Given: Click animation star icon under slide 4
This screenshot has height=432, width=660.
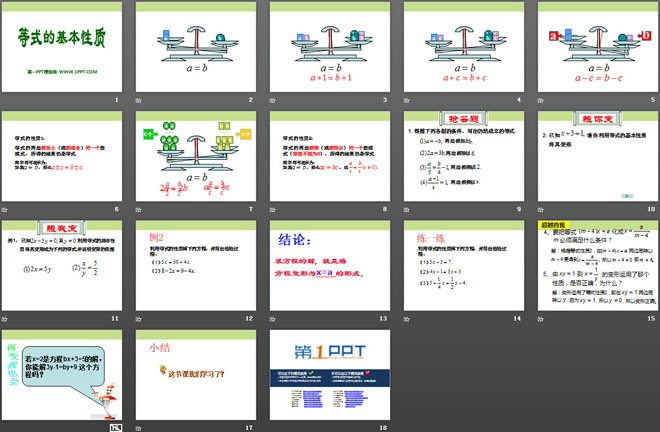Looking at the screenshot, I should 407,100.
